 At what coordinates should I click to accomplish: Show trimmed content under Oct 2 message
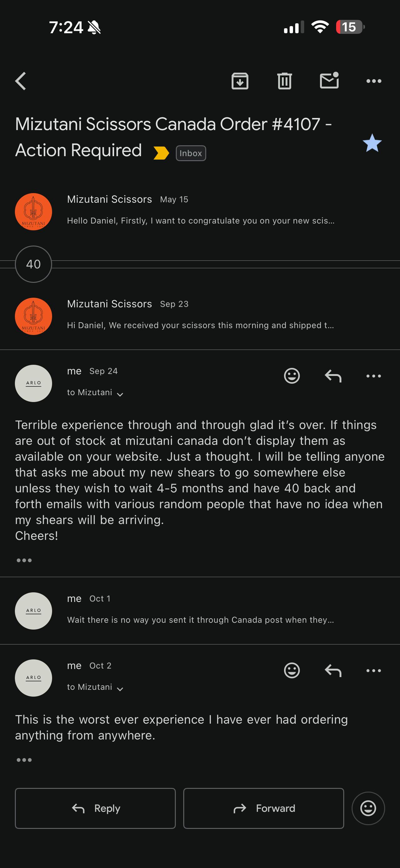(24, 759)
